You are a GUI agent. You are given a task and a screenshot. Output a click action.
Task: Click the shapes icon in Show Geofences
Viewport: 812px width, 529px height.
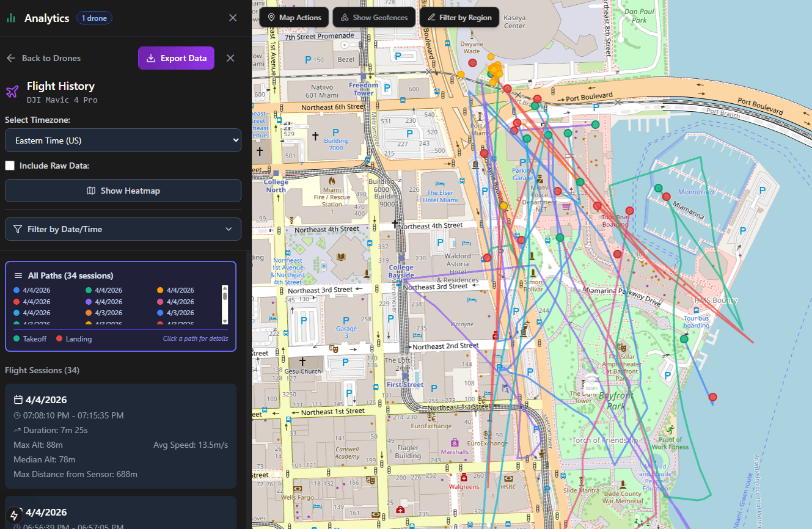coord(345,18)
